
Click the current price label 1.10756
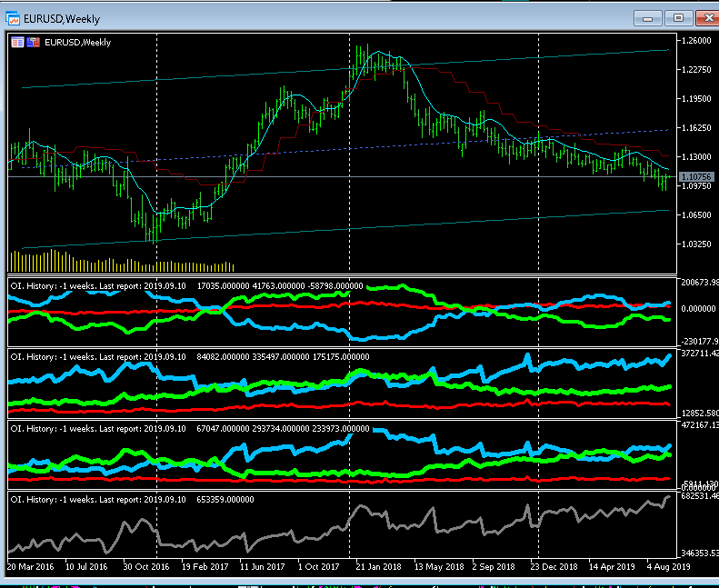[x=696, y=176]
